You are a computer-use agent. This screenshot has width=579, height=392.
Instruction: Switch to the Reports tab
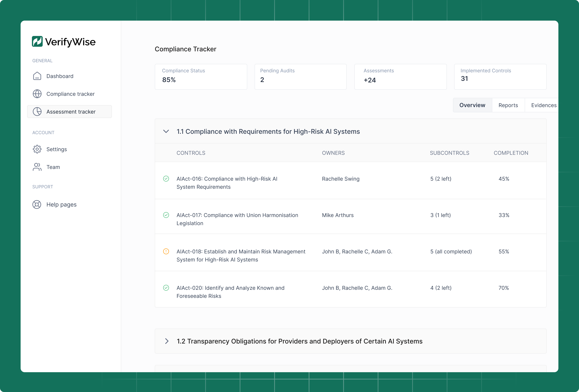pyautogui.click(x=508, y=105)
